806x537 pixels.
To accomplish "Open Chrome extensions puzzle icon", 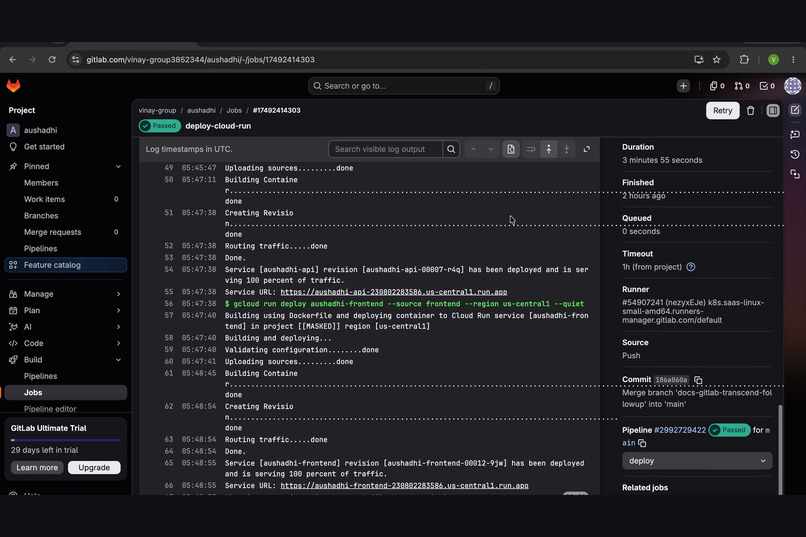I will pos(744,60).
